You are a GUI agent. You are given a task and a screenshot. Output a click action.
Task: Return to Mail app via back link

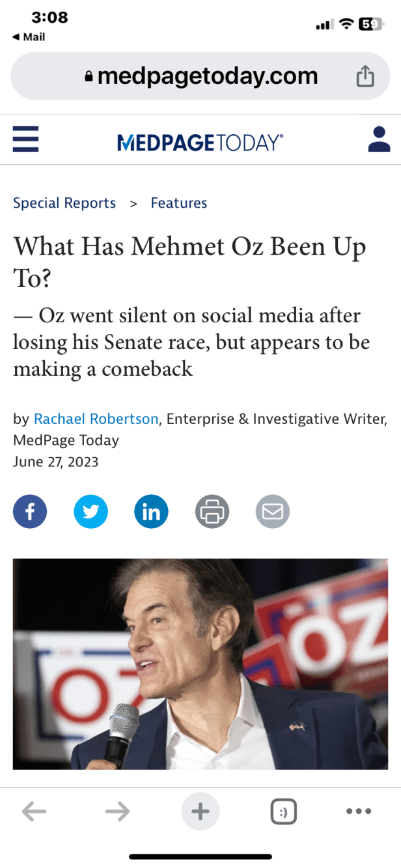point(29,37)
